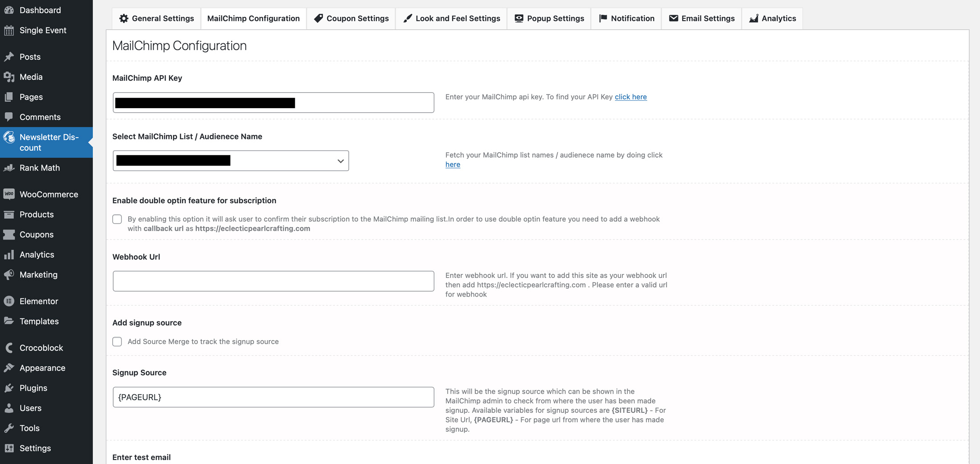Screen dimensions: 980x464
Task: Open Posts menu item in sidebar
Action: pos(46,57)
